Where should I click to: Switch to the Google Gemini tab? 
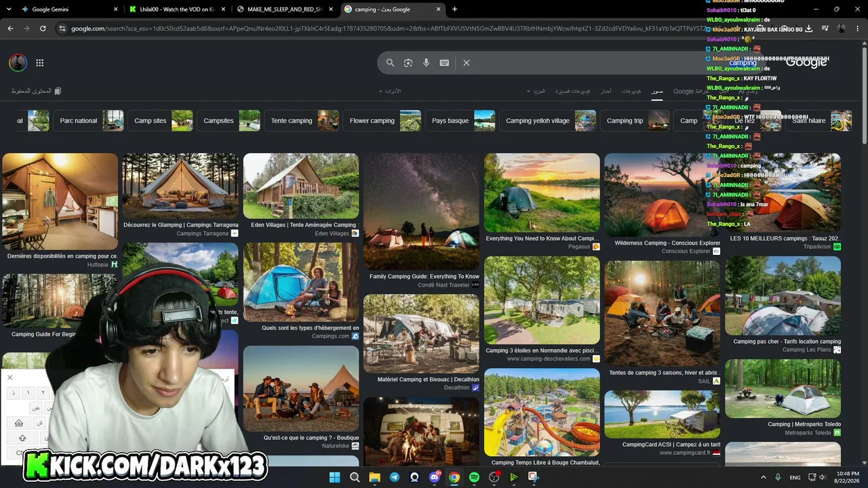point(70,9)
